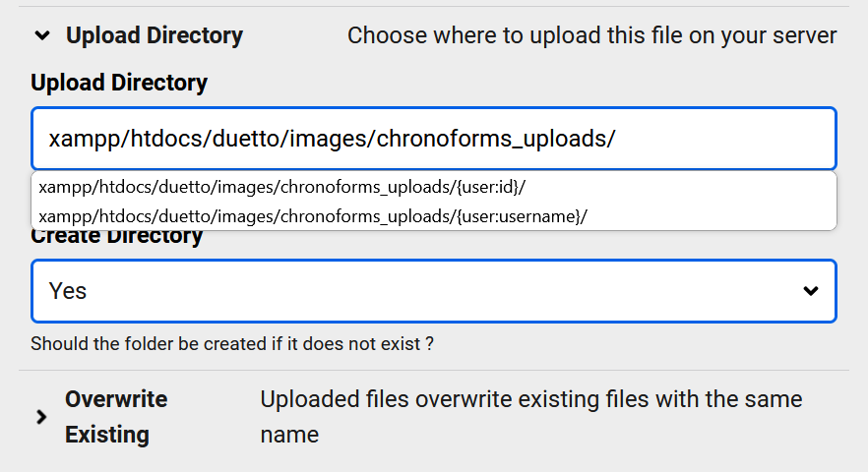This screenshot has width=868, height=472.
Task: Click 'Choose where to upload this file' description
Action: (531, 36)
